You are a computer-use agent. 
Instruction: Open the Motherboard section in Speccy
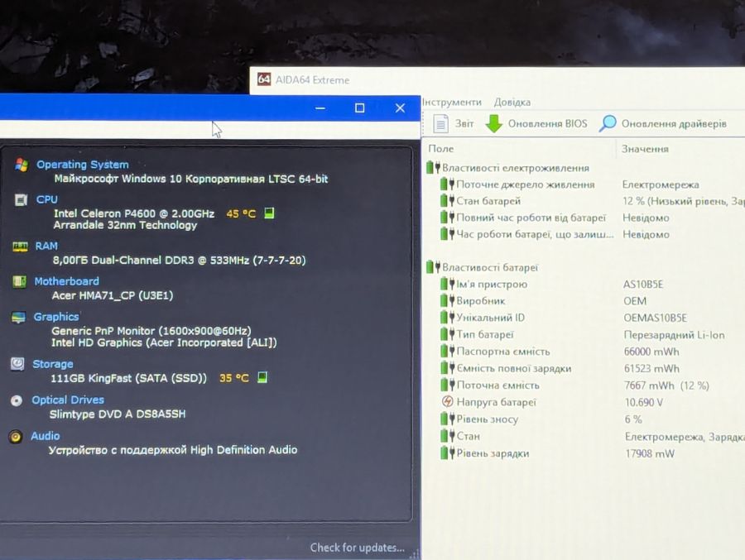pos(66,281)
